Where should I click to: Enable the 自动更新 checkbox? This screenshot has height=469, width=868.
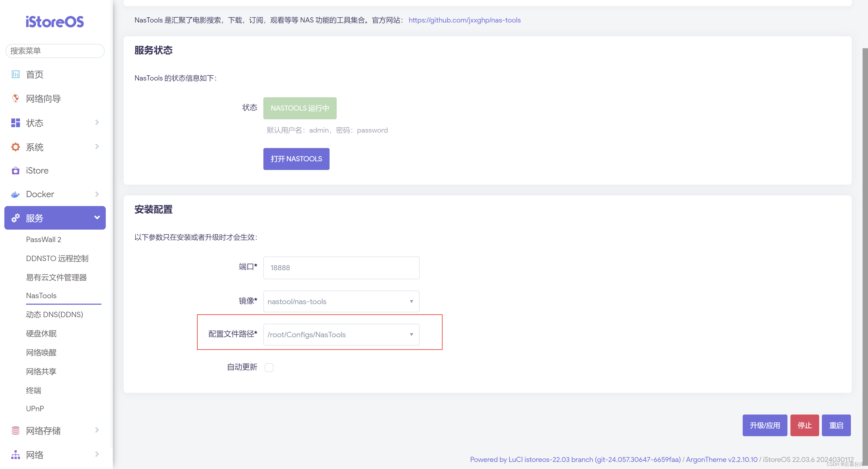click(x=269, y=367)
